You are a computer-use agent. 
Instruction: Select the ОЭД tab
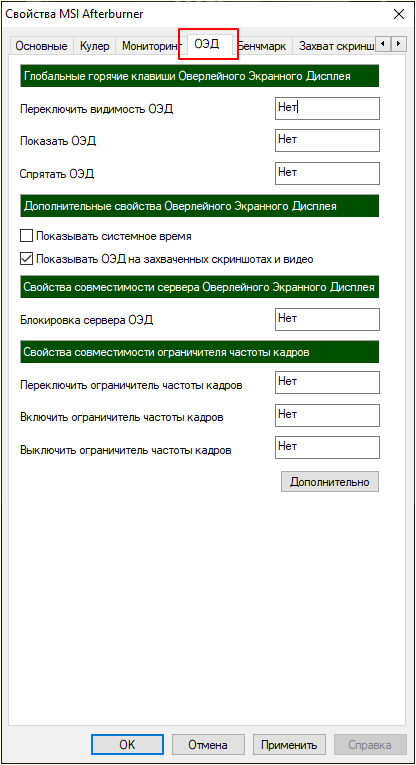208,44
